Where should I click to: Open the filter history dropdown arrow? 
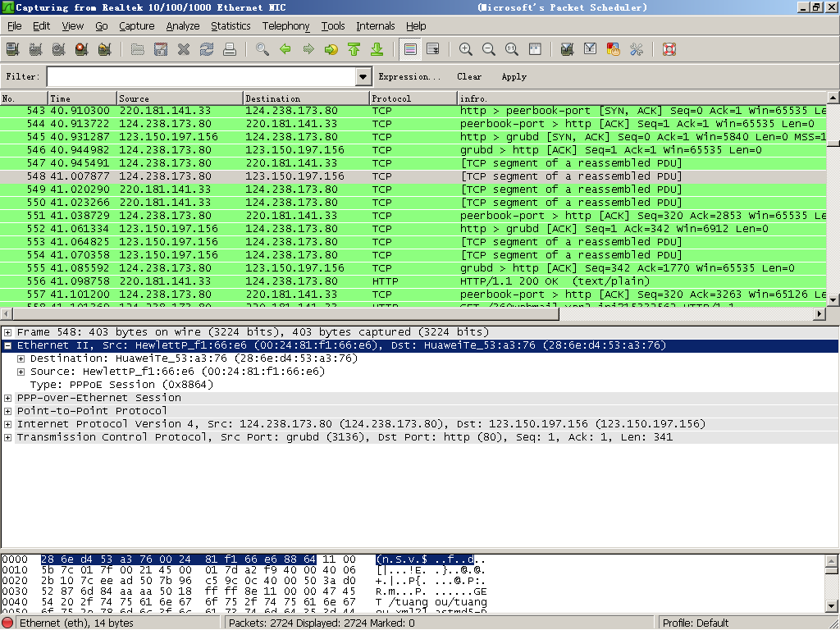pyautogui.click(x=363, y=76)
